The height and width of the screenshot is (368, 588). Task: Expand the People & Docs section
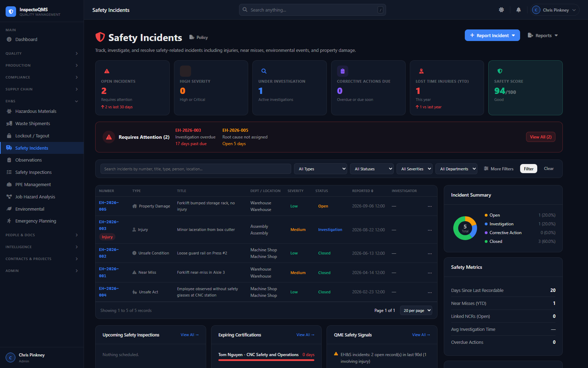click(x=42, y=235)
